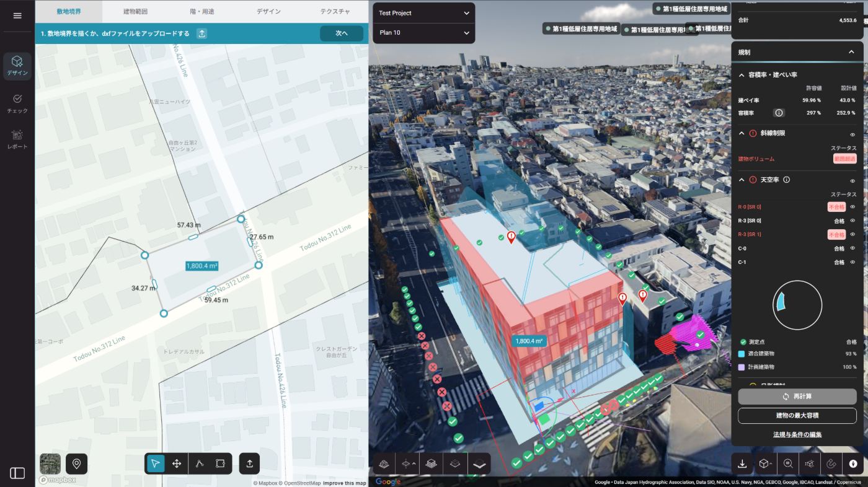Click the first layer view icon in the 3D toolbar
The width and height of the screenshot is (868, 487).
click(384, 463)
